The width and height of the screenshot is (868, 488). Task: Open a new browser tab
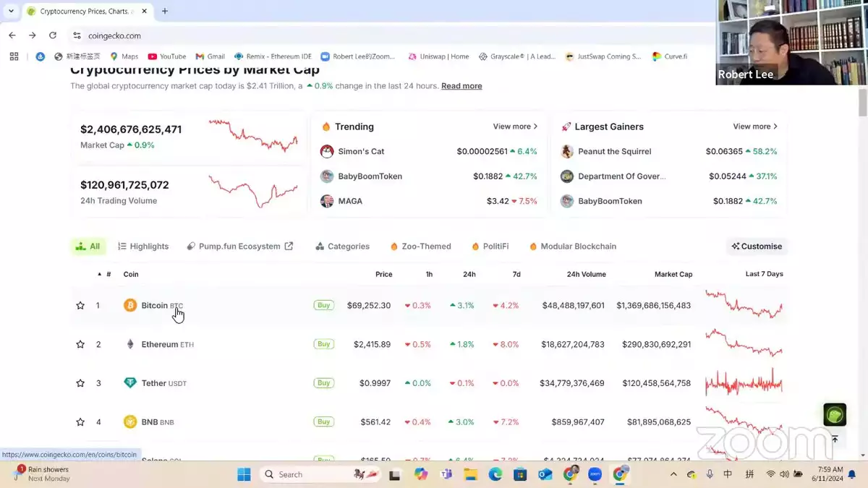point(165,12)
